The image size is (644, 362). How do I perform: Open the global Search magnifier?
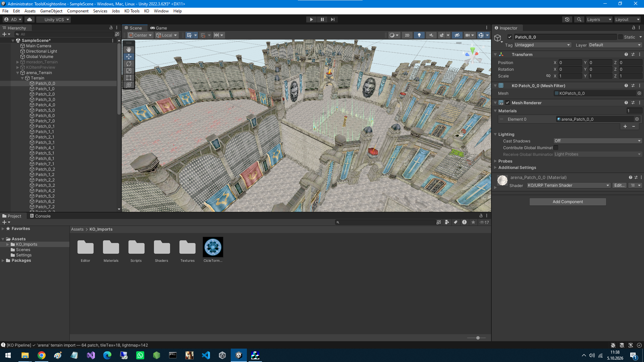click(579, 19)
